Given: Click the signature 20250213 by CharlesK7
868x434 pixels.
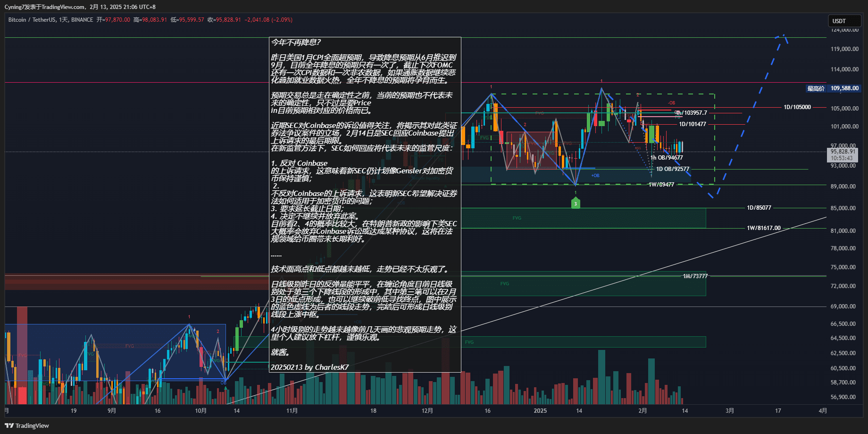Looking at the screenshot, I should pos(310,367).
